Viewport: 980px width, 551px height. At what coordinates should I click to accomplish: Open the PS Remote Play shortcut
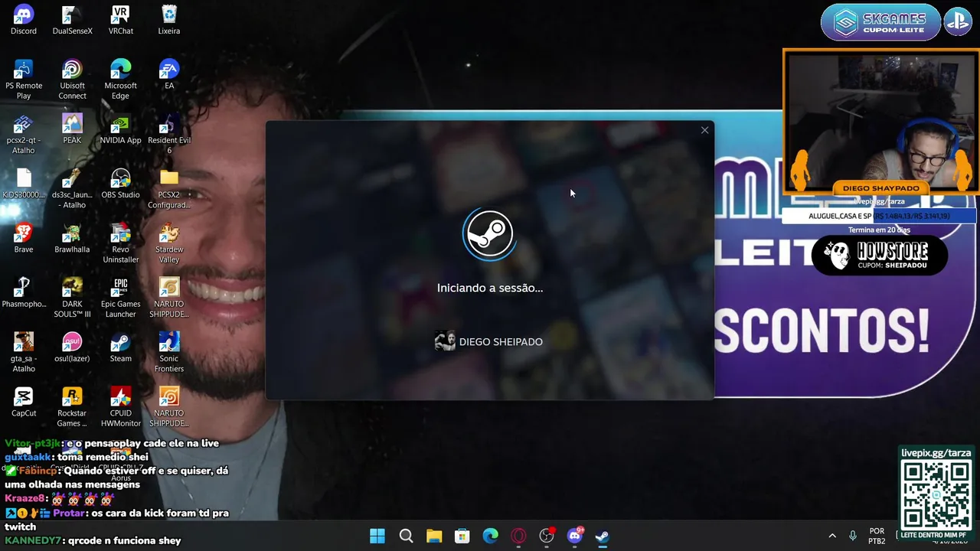coord(24,80)
